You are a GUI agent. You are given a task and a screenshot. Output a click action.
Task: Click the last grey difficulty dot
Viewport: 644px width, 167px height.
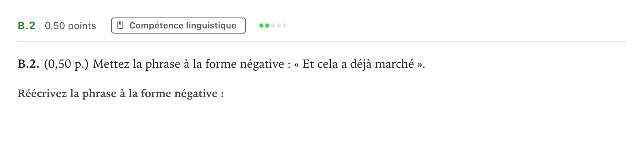(x=285, y=26)
